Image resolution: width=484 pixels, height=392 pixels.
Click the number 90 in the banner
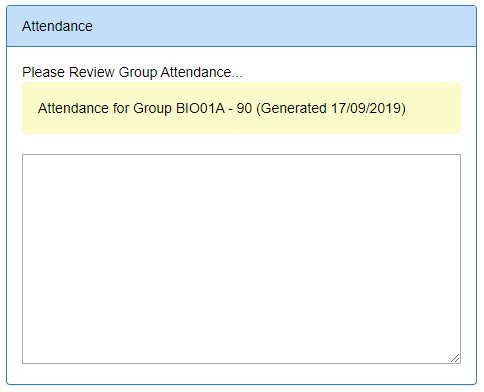[244, 108]
